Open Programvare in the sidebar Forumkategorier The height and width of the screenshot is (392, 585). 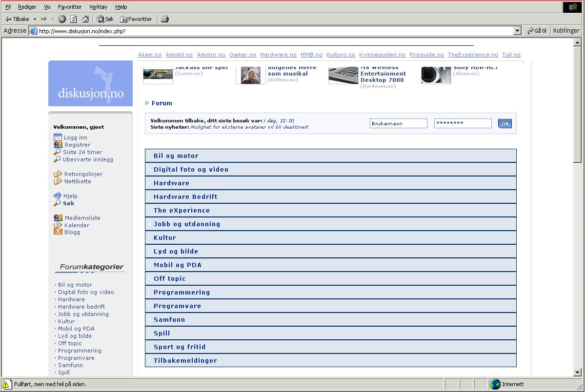76,358
